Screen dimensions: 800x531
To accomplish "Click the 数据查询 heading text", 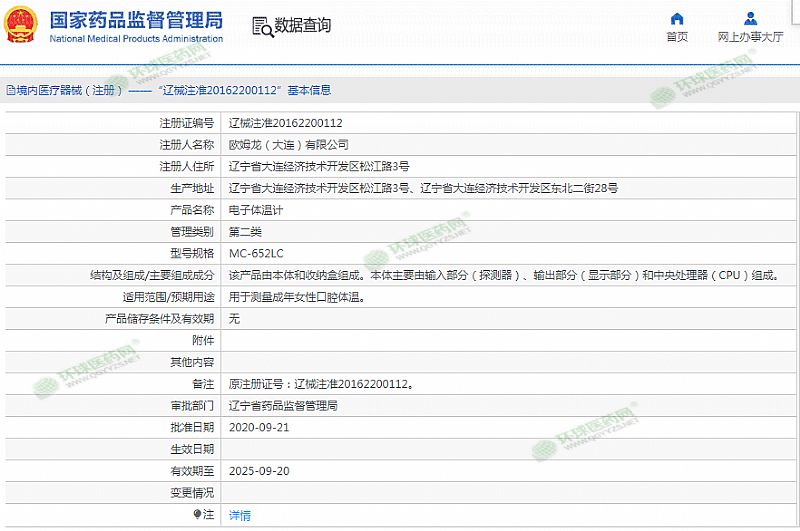I will 303,26.
